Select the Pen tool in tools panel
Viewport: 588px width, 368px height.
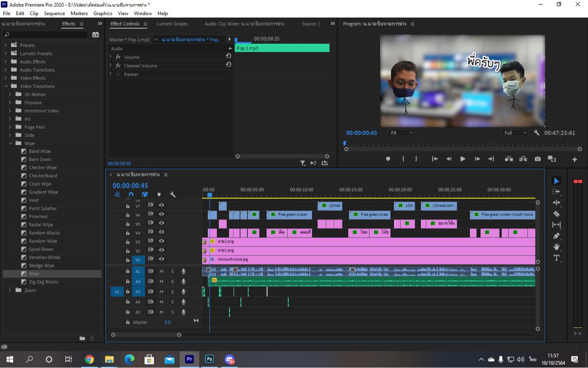pos(556,236)
